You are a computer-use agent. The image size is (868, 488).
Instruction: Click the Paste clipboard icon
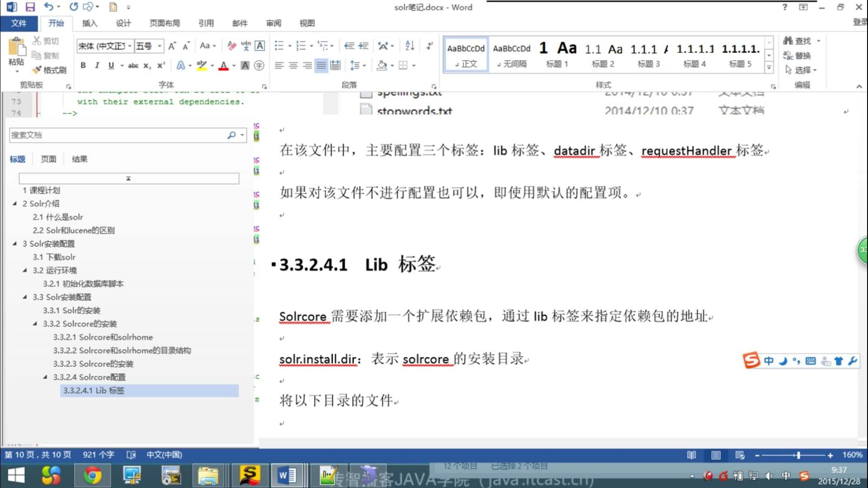(16, 47)
